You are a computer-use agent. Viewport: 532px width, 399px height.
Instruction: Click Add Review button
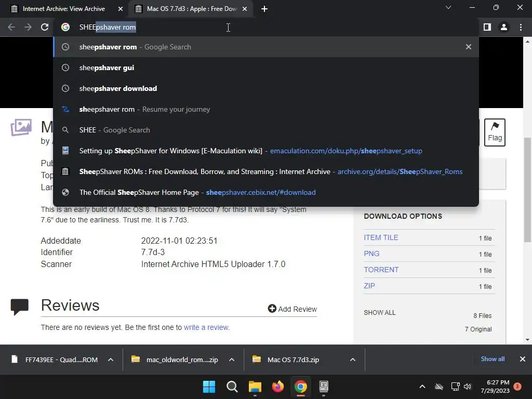pyautogui.click(x=292, y=309)
